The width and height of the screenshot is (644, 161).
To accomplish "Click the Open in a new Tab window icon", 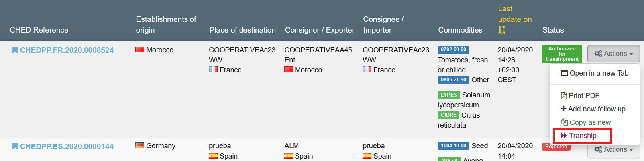I will 564,73.
